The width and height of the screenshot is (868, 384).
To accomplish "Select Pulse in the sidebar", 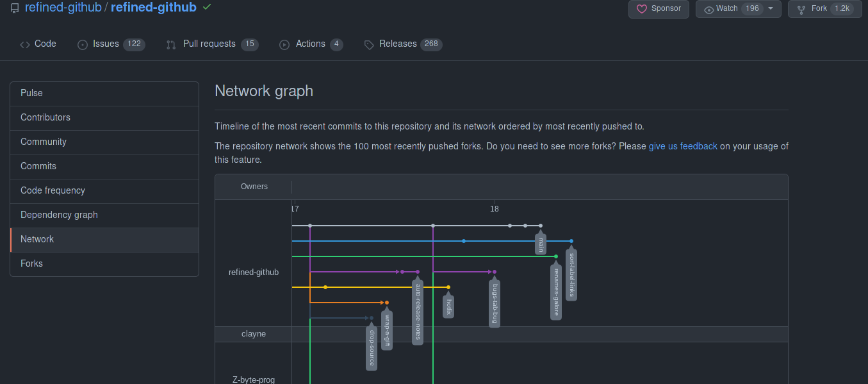I will coord(31,92).
